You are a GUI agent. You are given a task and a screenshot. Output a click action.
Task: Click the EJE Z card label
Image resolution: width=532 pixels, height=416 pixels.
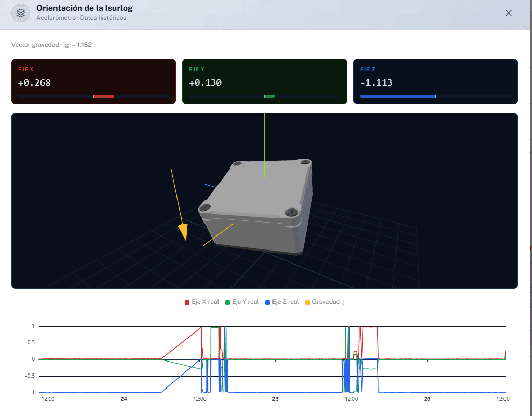pos(368,69)
